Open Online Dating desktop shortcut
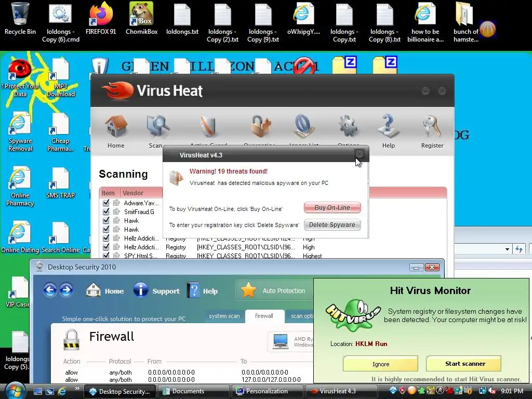Screen dimensions: 532x399 (20, 237)
